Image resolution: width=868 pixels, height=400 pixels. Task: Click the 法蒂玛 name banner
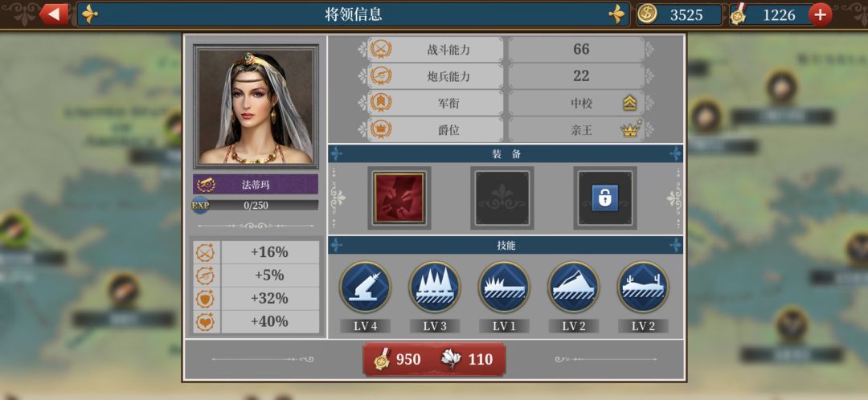click(x=256, y=184)
